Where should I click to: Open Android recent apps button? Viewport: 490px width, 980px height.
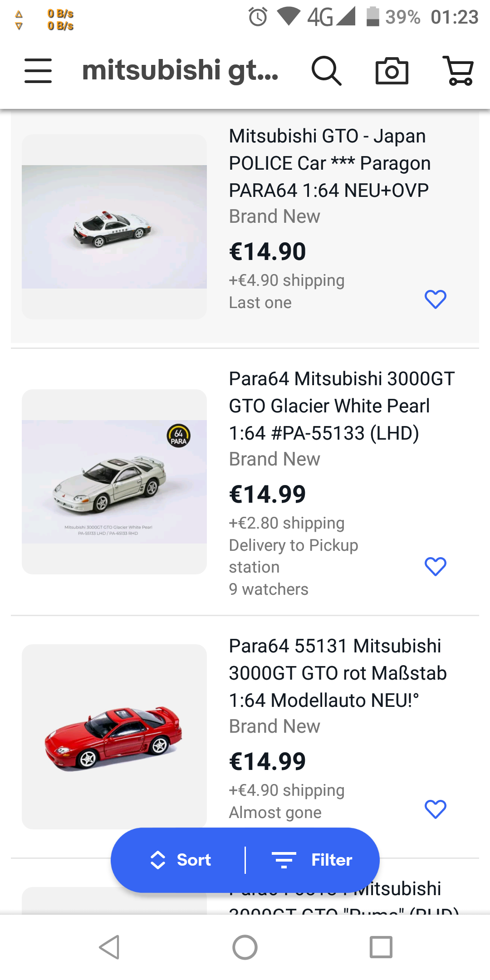[x=381, y=947]
